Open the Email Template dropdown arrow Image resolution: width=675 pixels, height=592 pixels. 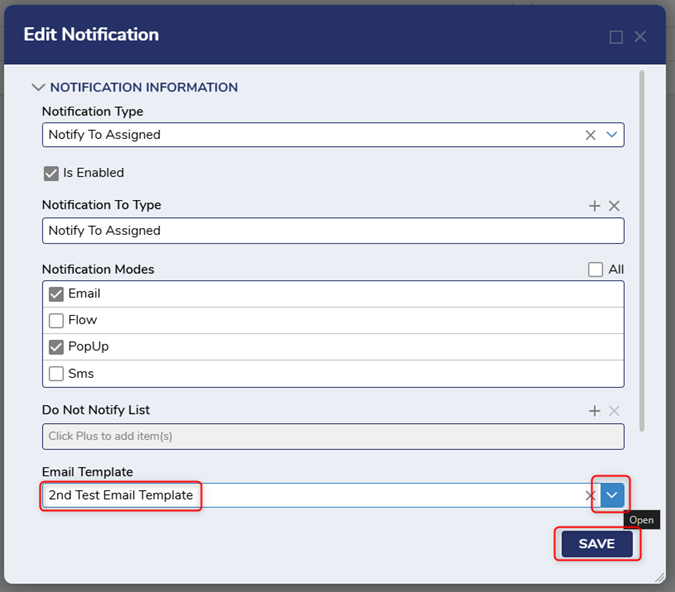613,494
